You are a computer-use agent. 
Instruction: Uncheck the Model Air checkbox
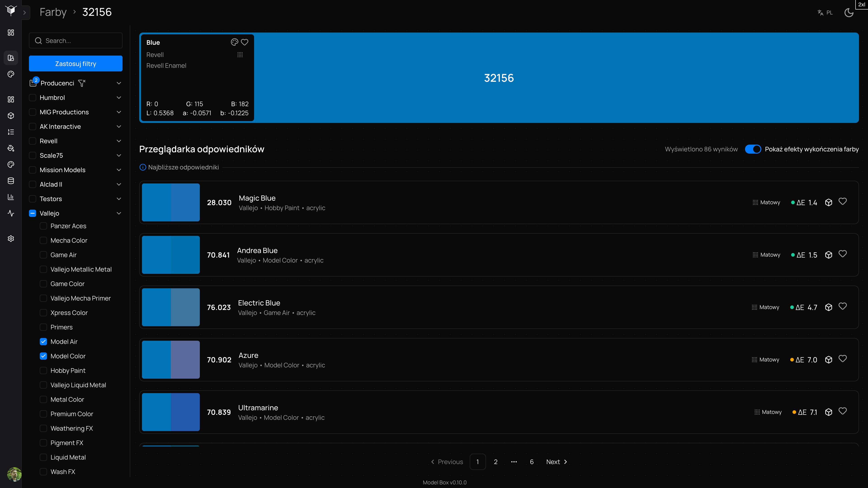coord(43,342)
